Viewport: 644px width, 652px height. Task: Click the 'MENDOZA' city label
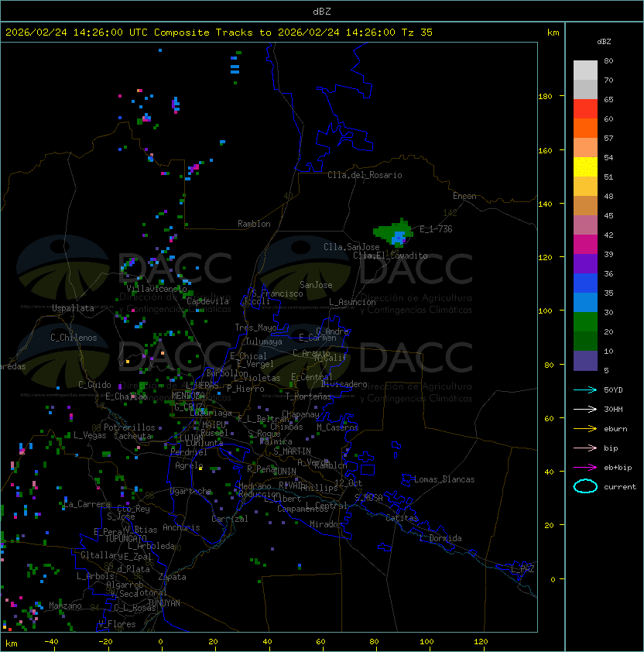coord(188,395)
